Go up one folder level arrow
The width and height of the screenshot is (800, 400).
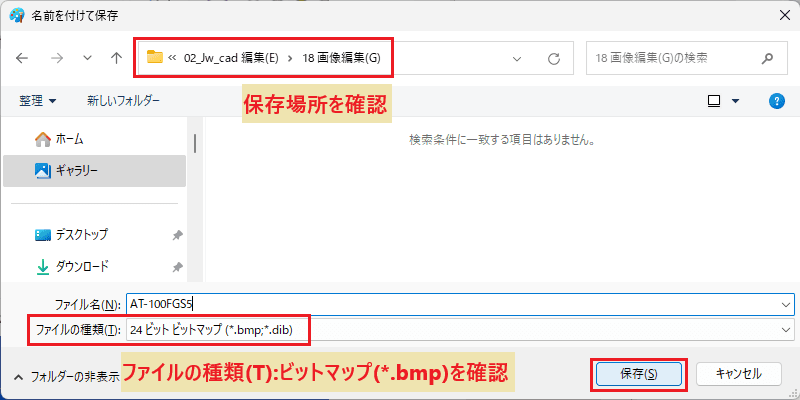(116, 58)
